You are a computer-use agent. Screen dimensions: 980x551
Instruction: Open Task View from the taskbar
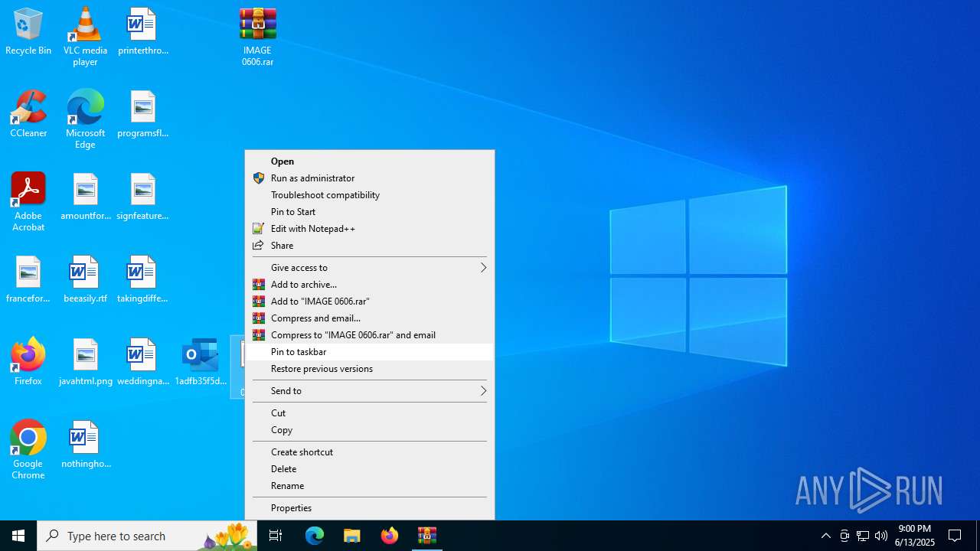[x=276, y=536]
